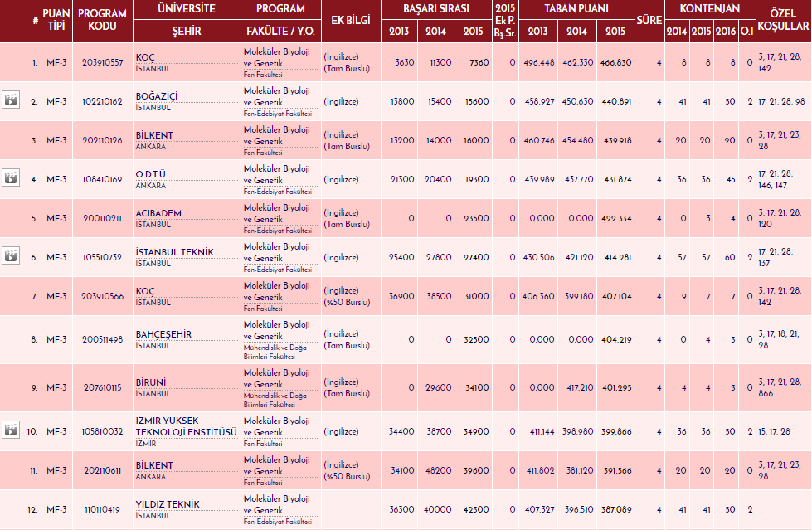Click program code 207610115
Screen dimensions: 812x530
[103, 387]
